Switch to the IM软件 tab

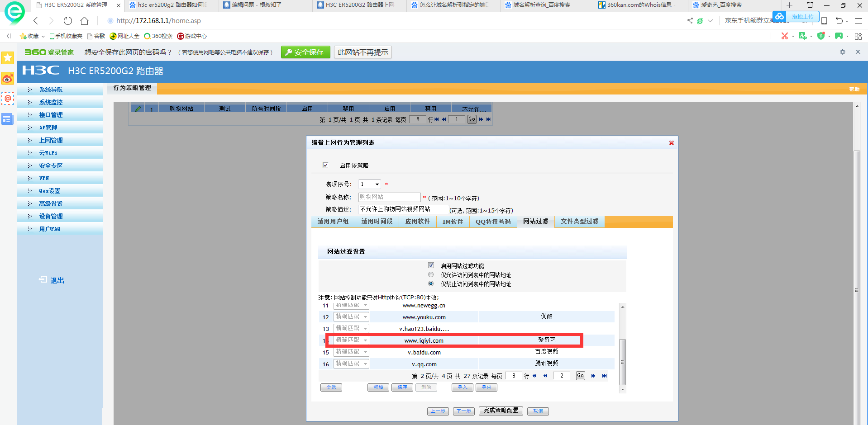[x=453, y=222]
